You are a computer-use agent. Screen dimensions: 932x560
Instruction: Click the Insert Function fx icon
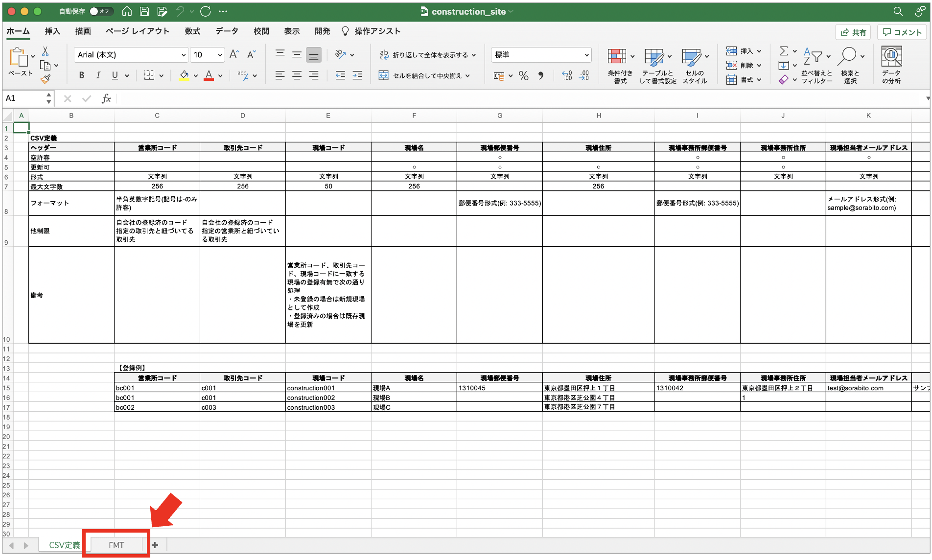(x=106, y=99)
